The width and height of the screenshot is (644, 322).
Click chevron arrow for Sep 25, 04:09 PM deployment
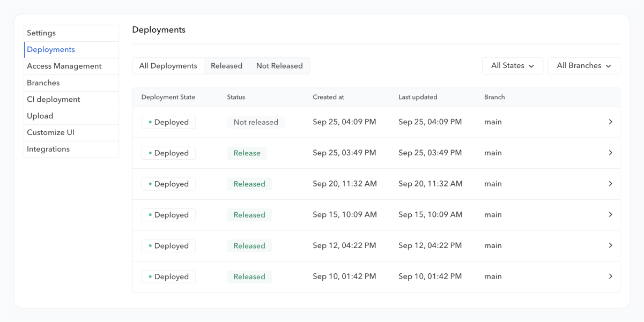click(610, 122)
